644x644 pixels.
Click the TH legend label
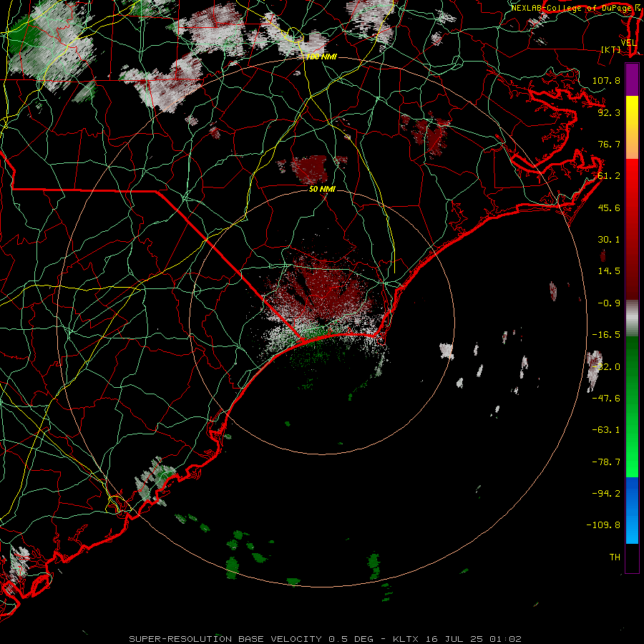tap(615, 557)
